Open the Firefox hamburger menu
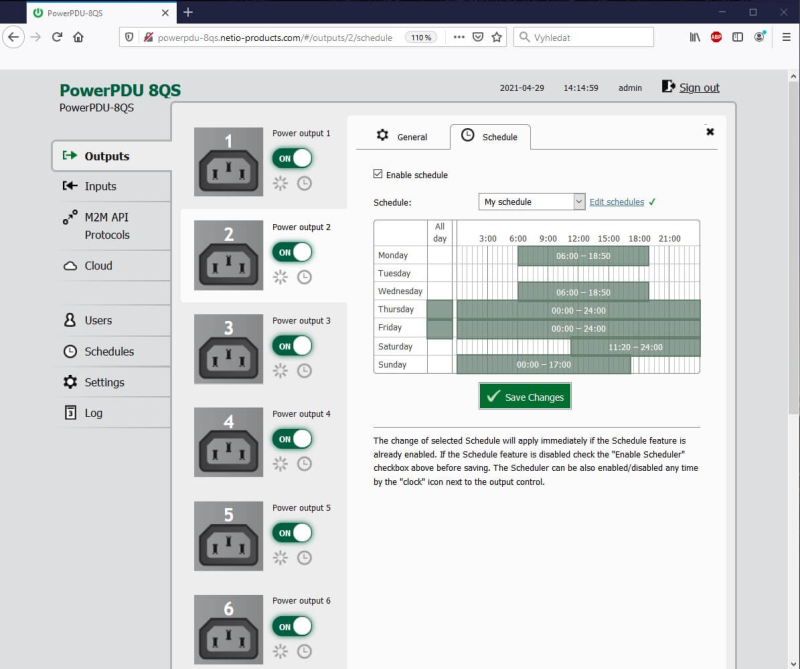This screenshot has width=800, height=669. (x=785, y=37)
